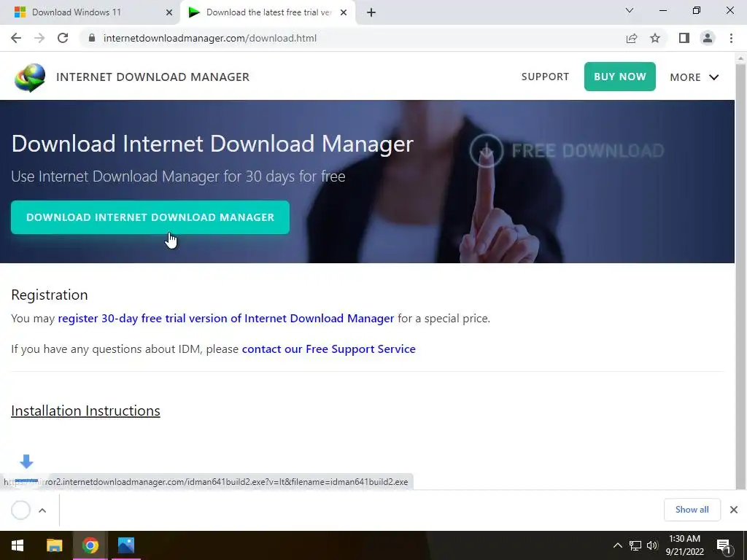The image size is (747, 560).
Task: Open the volume tray icon
Action: [x=652, y=545]
